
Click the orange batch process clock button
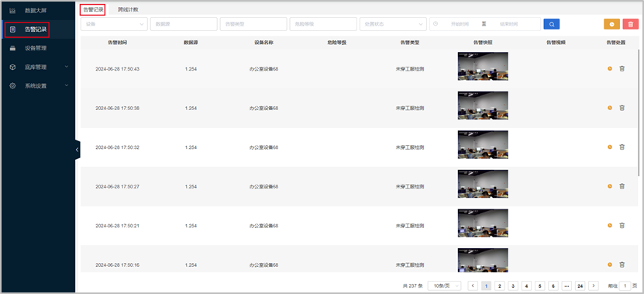point(611,24)
